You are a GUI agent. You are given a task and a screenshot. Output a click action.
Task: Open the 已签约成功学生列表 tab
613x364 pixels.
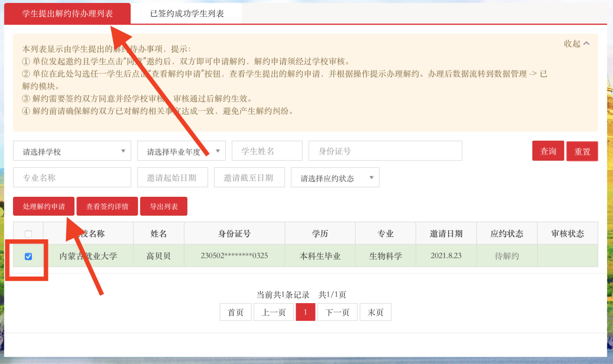pos(187,14)
